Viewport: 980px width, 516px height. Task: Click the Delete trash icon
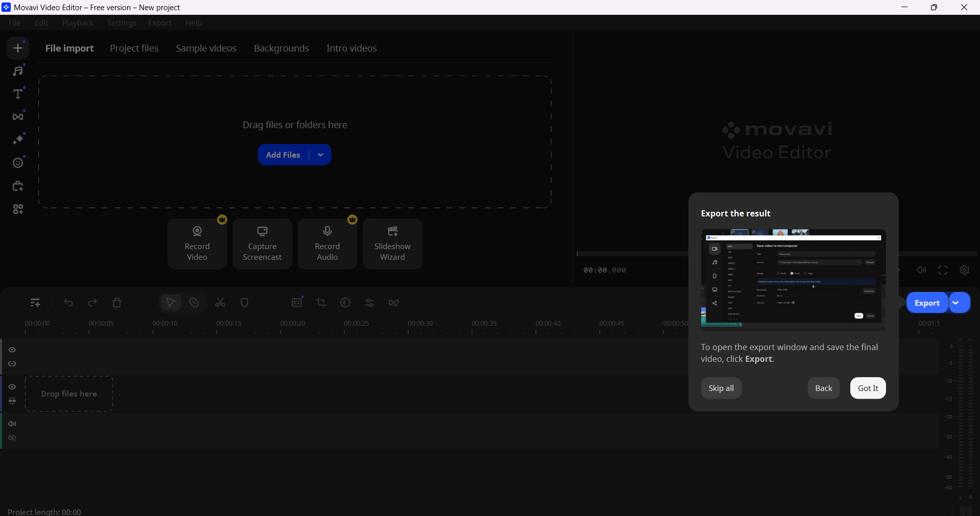[117, 303]
